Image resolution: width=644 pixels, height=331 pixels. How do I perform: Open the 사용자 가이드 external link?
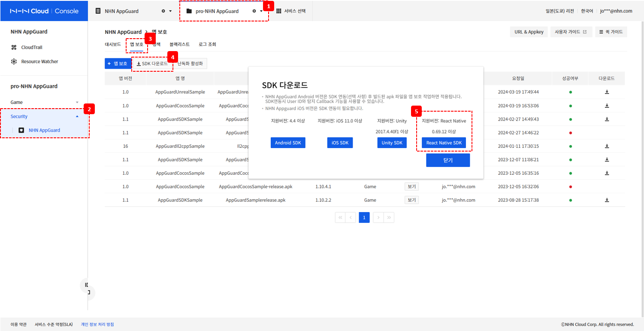click(x=570, y=32)
